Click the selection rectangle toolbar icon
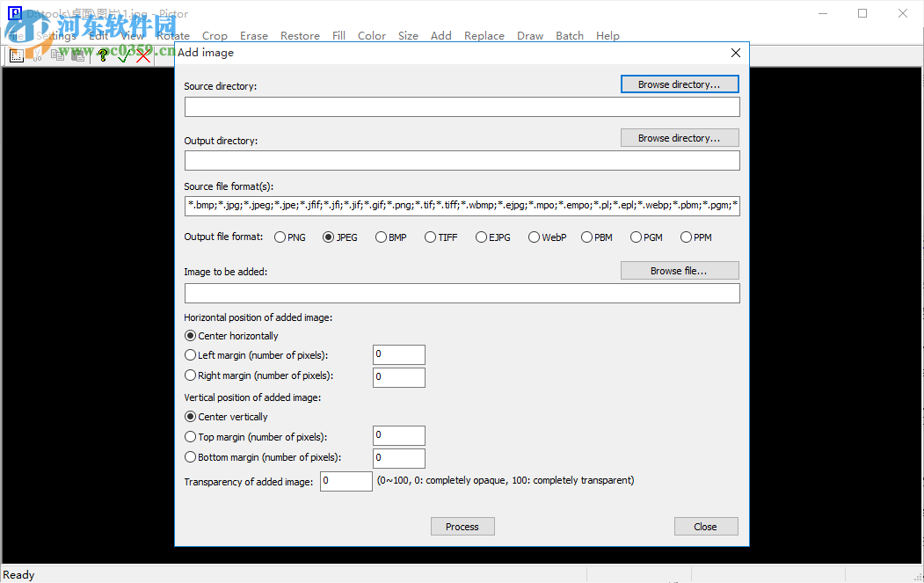Screen dimensions: 924x583 click(x=17, y=56)
